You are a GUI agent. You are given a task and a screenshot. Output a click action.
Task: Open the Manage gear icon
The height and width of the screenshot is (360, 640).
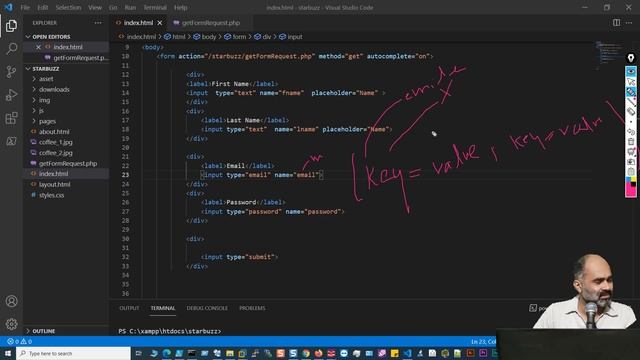tap(11, 324)
